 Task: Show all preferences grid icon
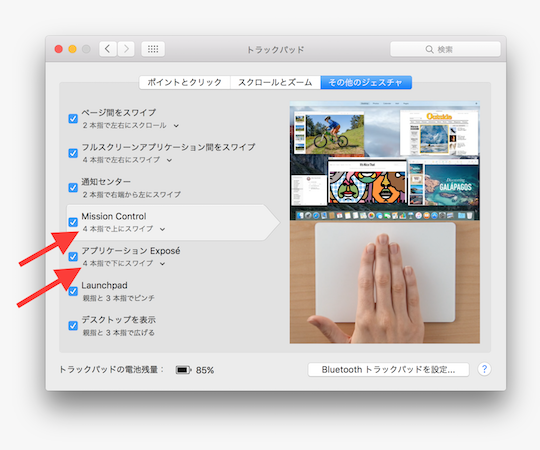point(153,49)
